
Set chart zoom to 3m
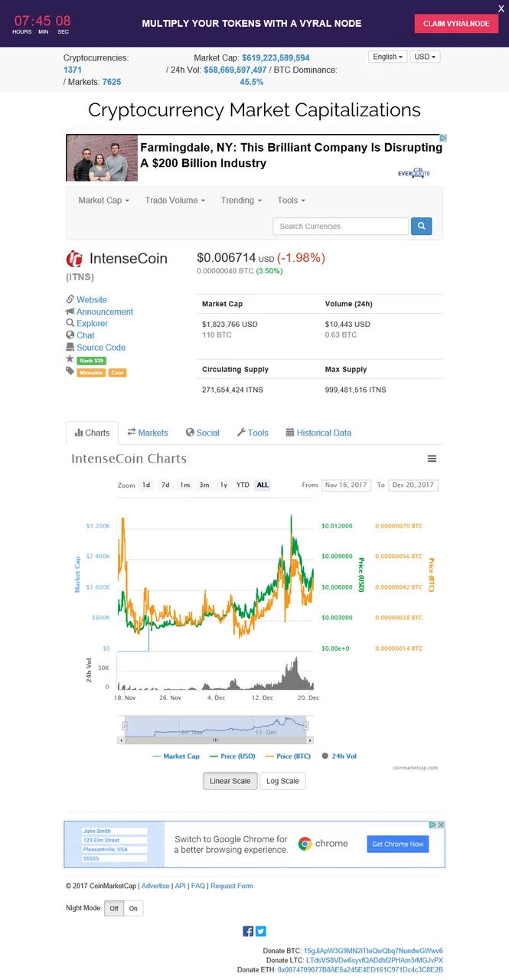tap(204, 485)
